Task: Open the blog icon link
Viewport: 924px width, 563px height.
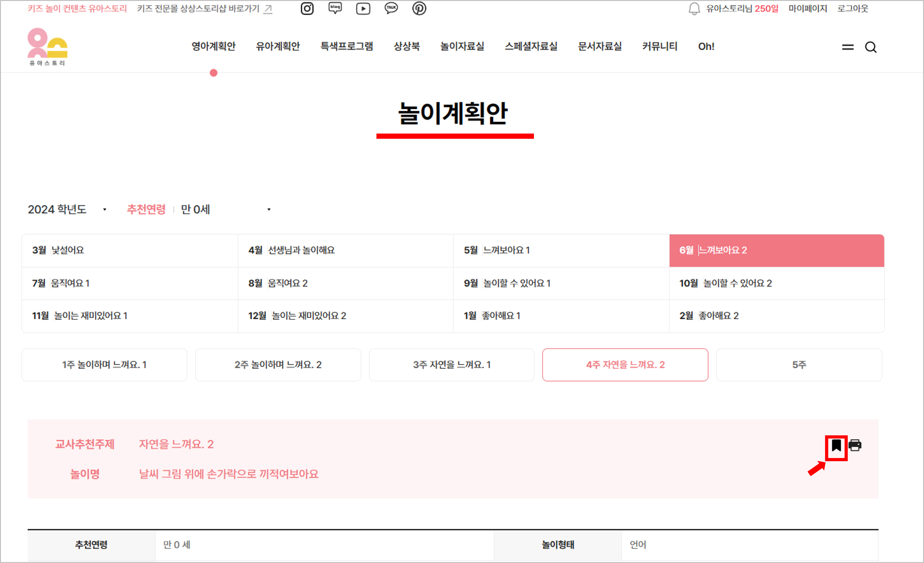Action: pos(335,8)
